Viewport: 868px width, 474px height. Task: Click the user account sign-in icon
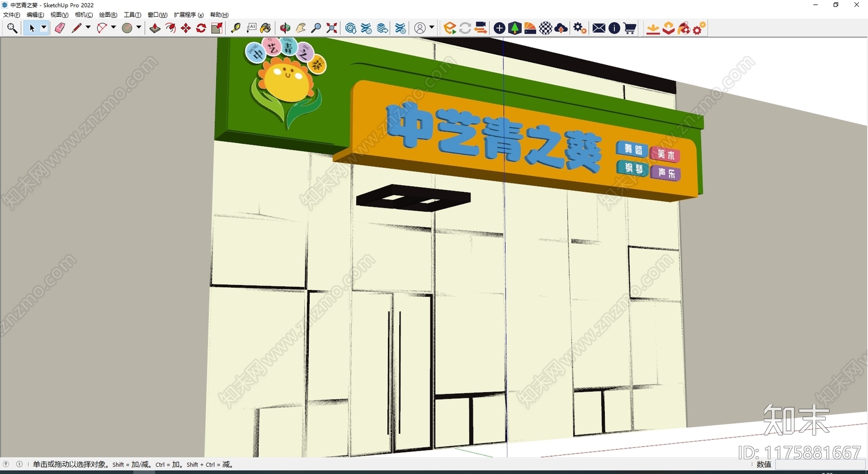click(420, 28)
